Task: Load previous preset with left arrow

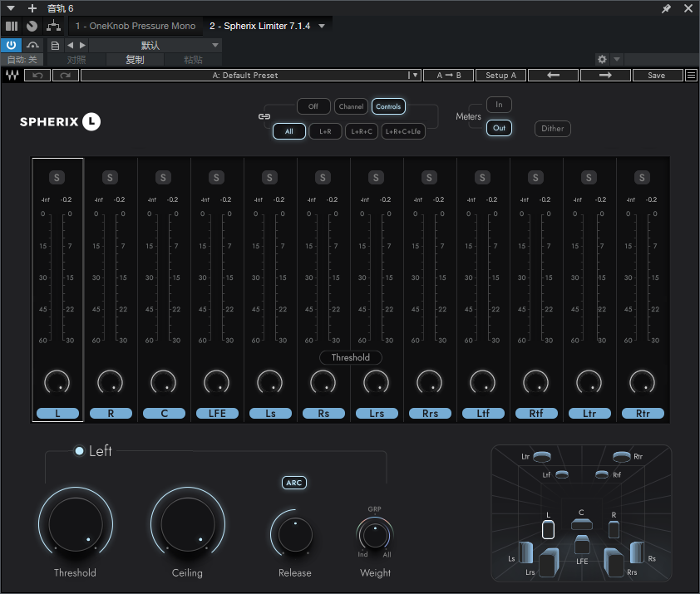Action: pyautogui.click(x=553, y=76)
